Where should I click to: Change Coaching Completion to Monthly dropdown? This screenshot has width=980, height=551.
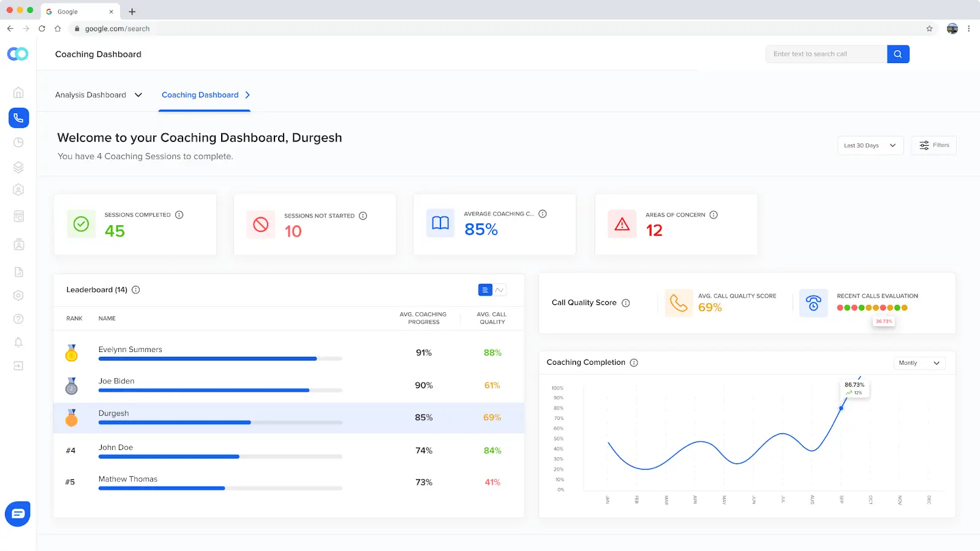click(918, 362)
